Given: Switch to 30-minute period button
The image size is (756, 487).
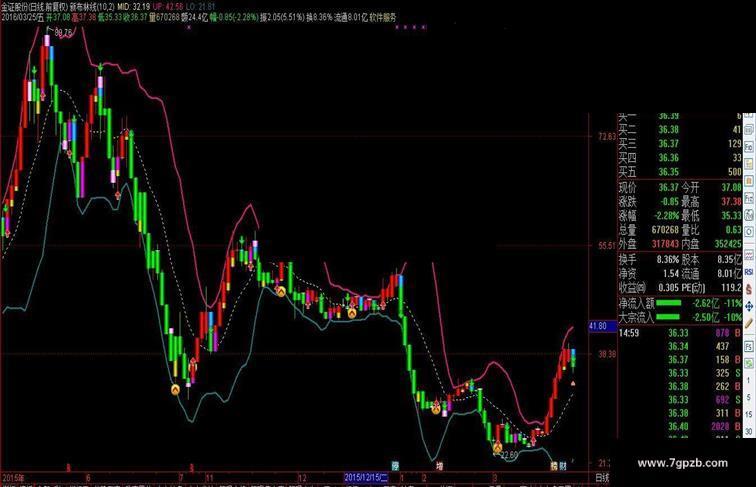Looking at the screenshot, I should (749, 431).
